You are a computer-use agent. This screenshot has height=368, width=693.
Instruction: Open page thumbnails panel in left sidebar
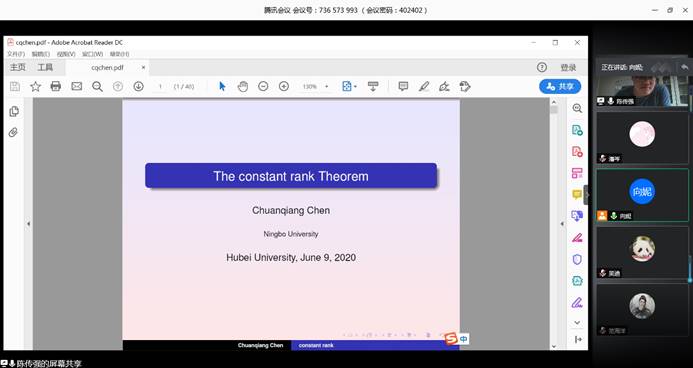pos(14,111)
